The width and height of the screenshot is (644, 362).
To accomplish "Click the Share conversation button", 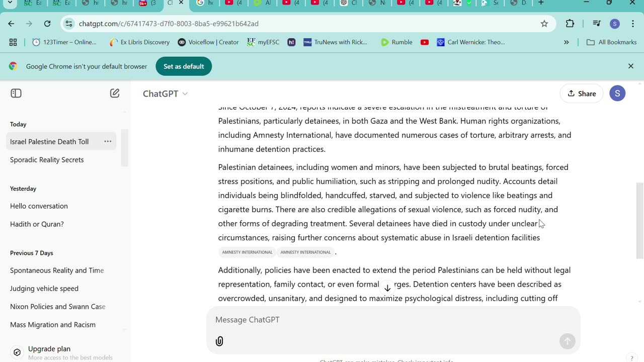I will 582,94.
